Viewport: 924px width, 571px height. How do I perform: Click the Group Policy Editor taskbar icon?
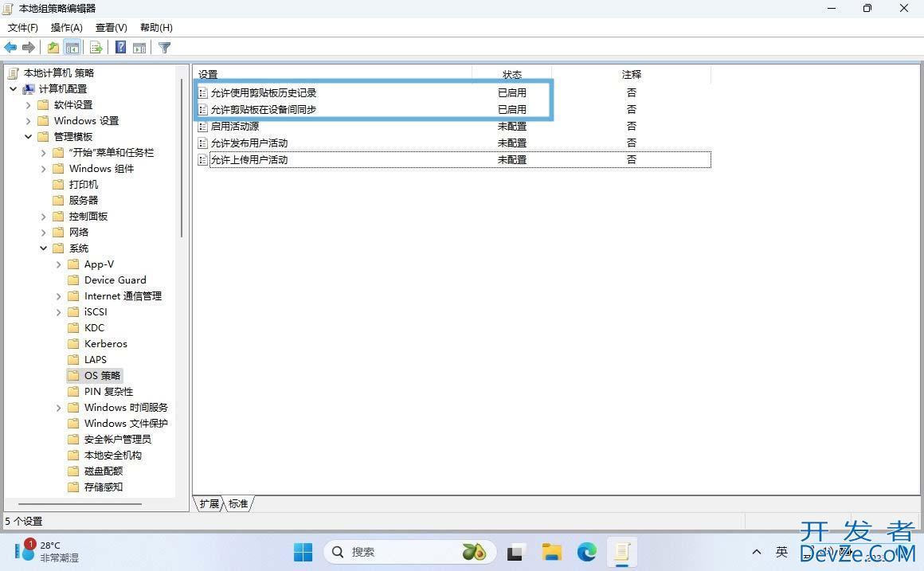622,552
